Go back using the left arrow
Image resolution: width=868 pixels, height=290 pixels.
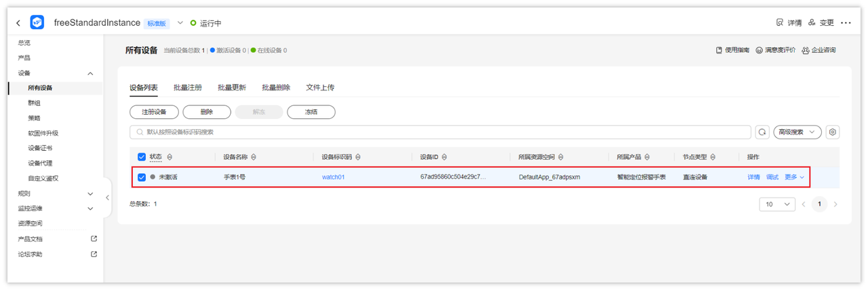coord(18,23)
